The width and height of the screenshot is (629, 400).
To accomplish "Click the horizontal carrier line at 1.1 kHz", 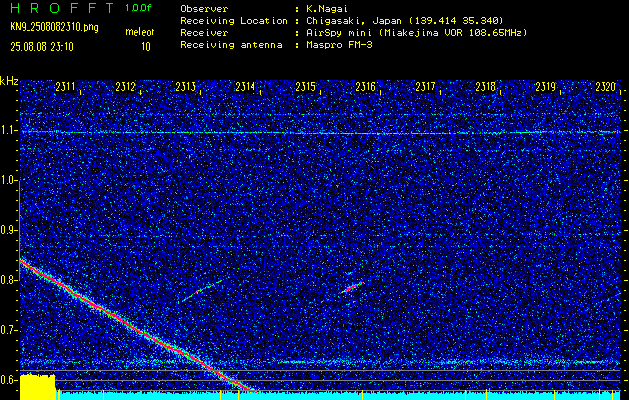I will pos(320,132).
